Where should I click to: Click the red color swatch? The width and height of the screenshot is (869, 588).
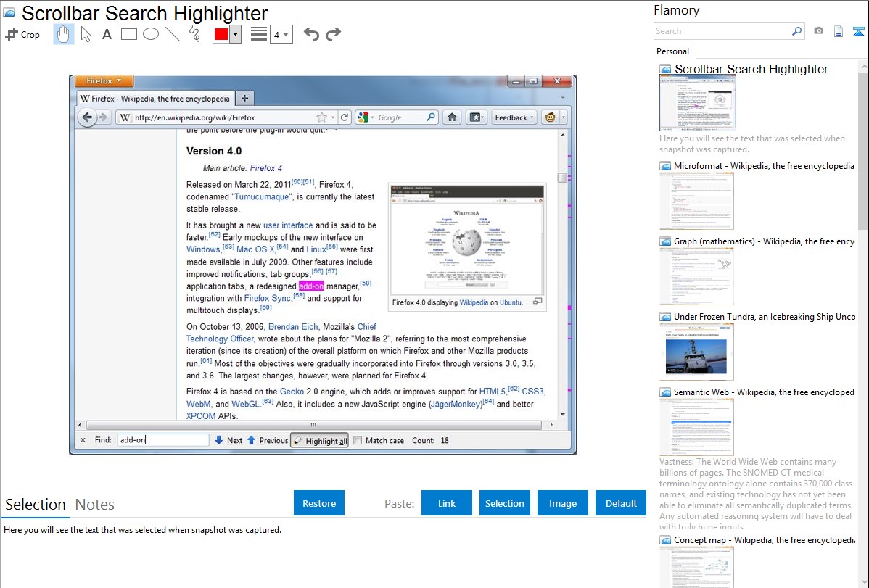tap(221, 34)
